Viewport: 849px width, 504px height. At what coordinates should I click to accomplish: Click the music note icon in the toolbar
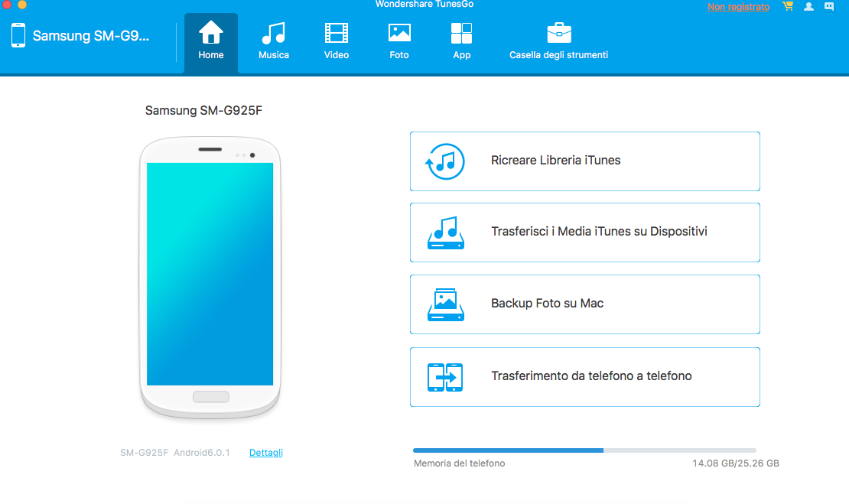tap(273, 33)
